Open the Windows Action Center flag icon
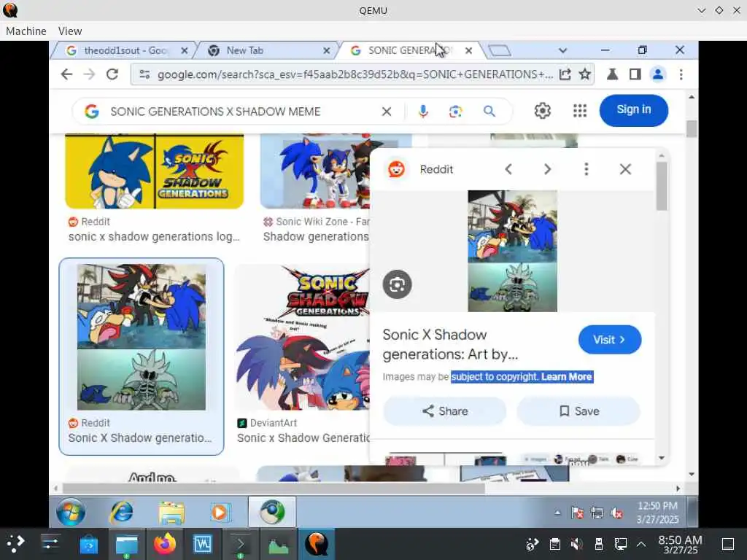This screenshot has height=560, width=747. point(578,513)
